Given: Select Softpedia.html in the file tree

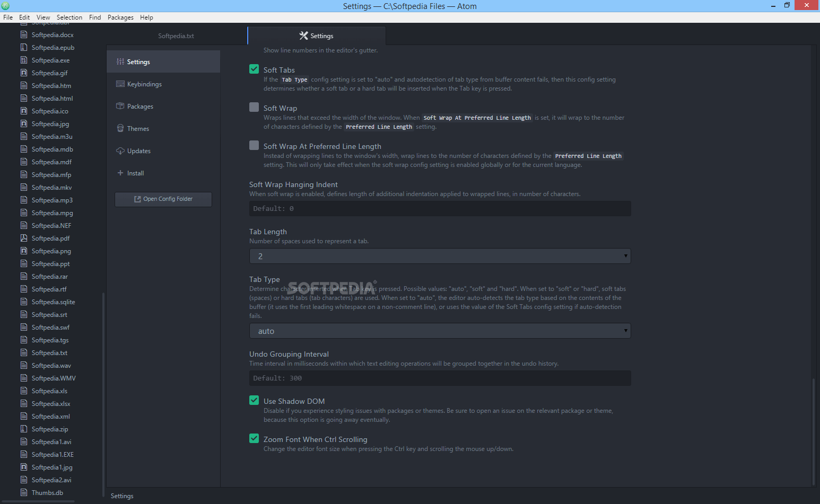Looking at the screenshot, I should [x=52, y=98].
